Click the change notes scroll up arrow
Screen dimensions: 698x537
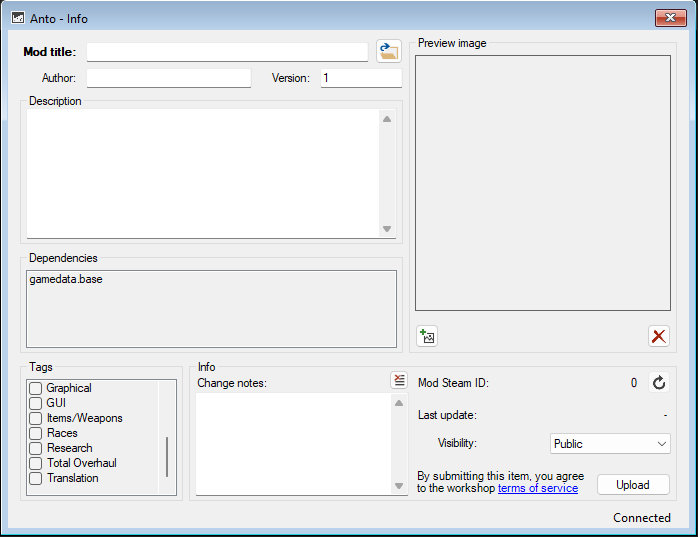pos(399,403)
